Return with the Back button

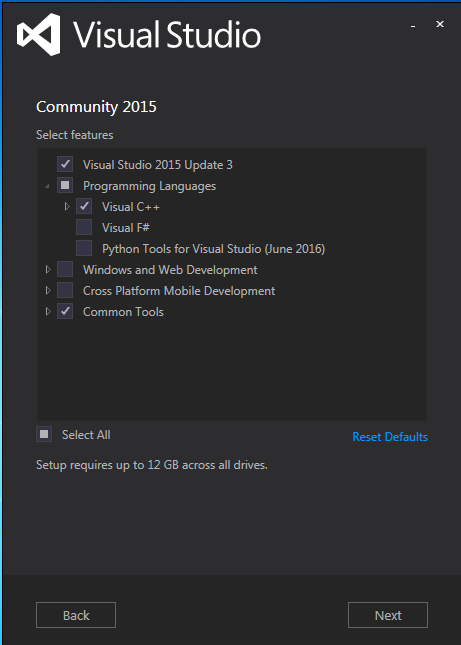pyautogui.click(x=76, y=615)
